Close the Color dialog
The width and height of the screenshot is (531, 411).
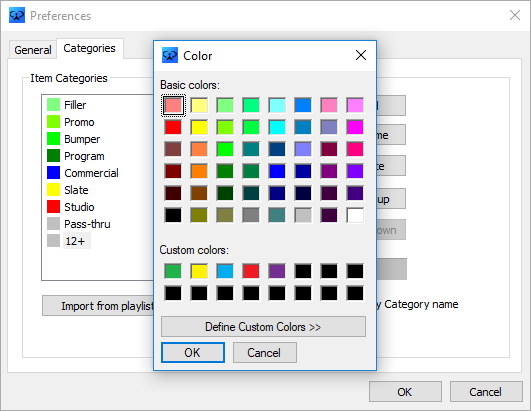tap(361, 55)
